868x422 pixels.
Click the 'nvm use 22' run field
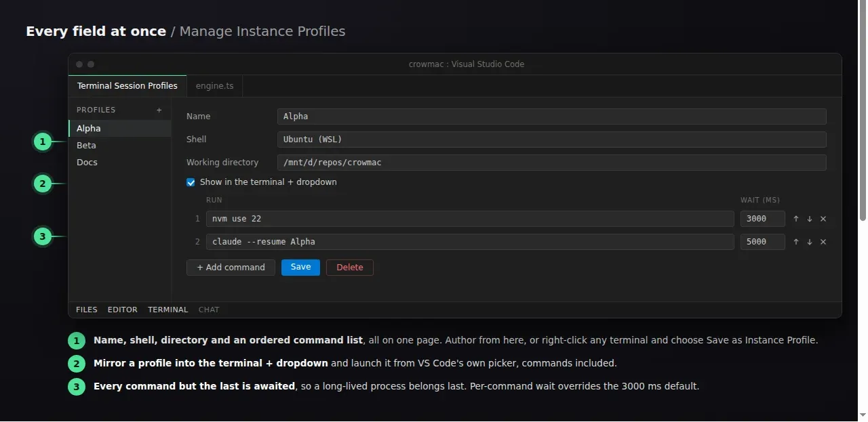pos(470,219)
